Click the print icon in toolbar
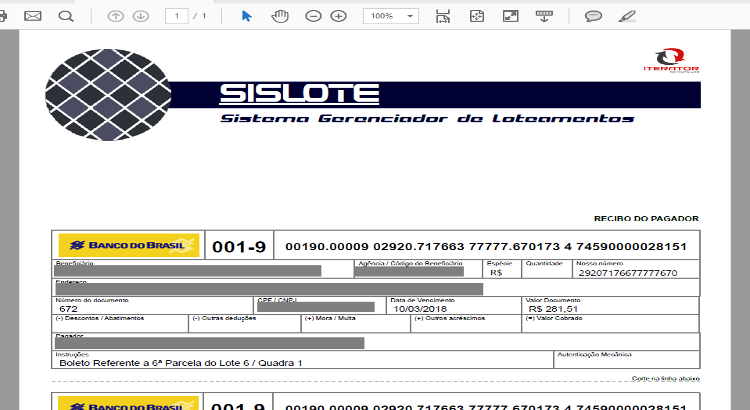This screenshot has width=750, height=410. pos(2,16)
